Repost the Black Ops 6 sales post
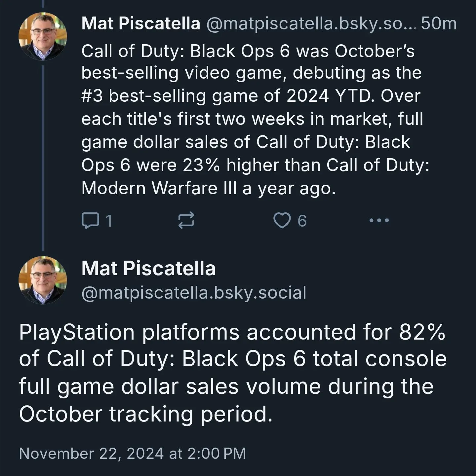The width and height of the screenshot is (476, 476). point(186,221)
